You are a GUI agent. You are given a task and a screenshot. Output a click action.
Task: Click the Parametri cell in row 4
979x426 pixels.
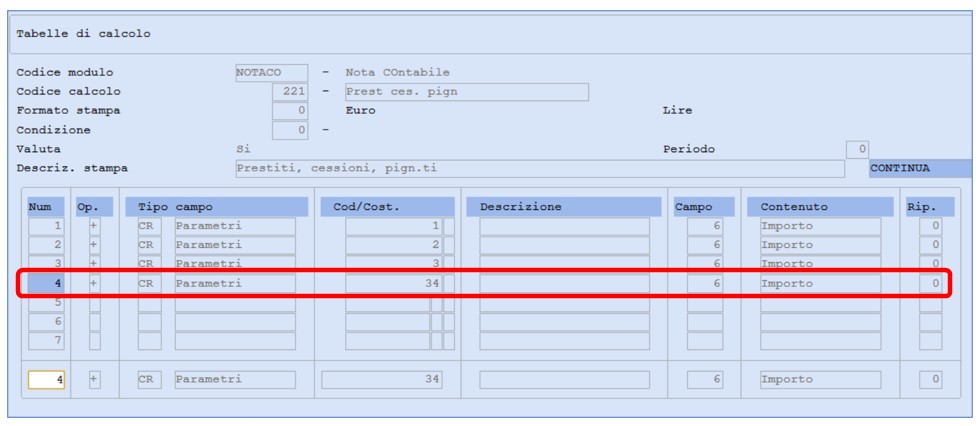click(235, 283)
